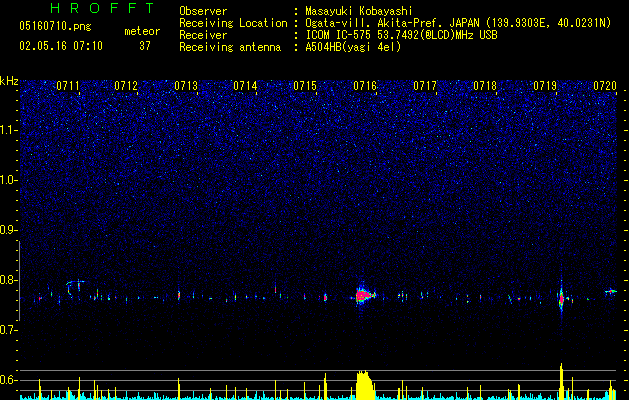Click the wide yellow power peak below 0716
The height and width of the screenshot is (400, 629).
click(x=365, y=385)
